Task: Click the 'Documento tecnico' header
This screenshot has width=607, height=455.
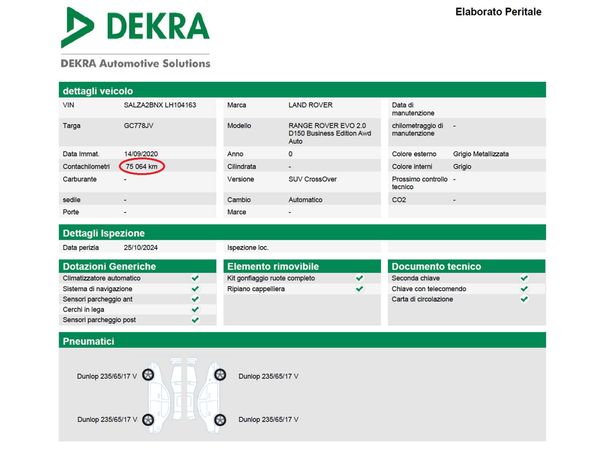Action: [x=467, y=266]
